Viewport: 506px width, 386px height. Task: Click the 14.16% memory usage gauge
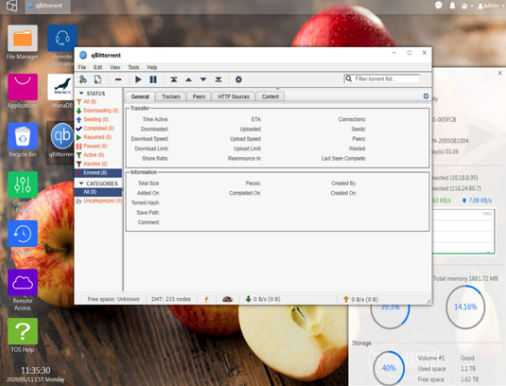(465, 307)
